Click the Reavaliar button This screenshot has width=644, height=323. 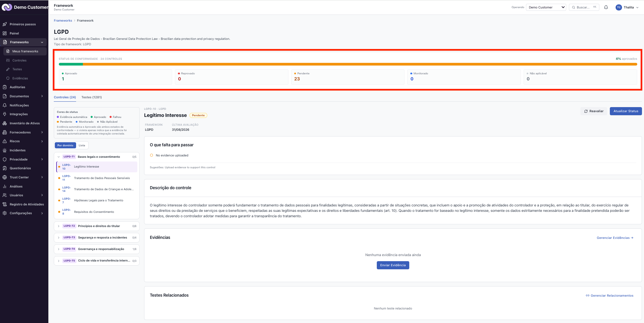[x=594, y=111]
